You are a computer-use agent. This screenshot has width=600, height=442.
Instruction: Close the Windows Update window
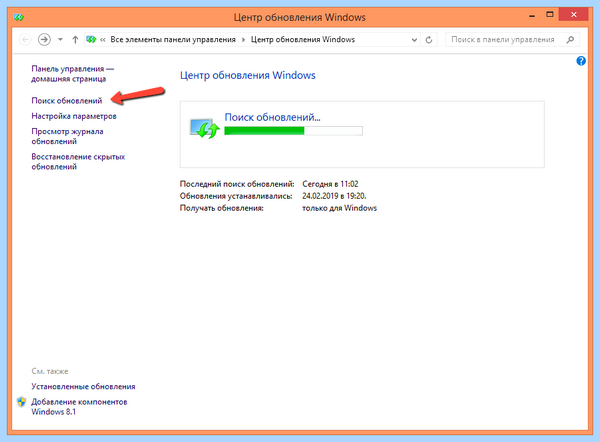(x=573, y=15)
